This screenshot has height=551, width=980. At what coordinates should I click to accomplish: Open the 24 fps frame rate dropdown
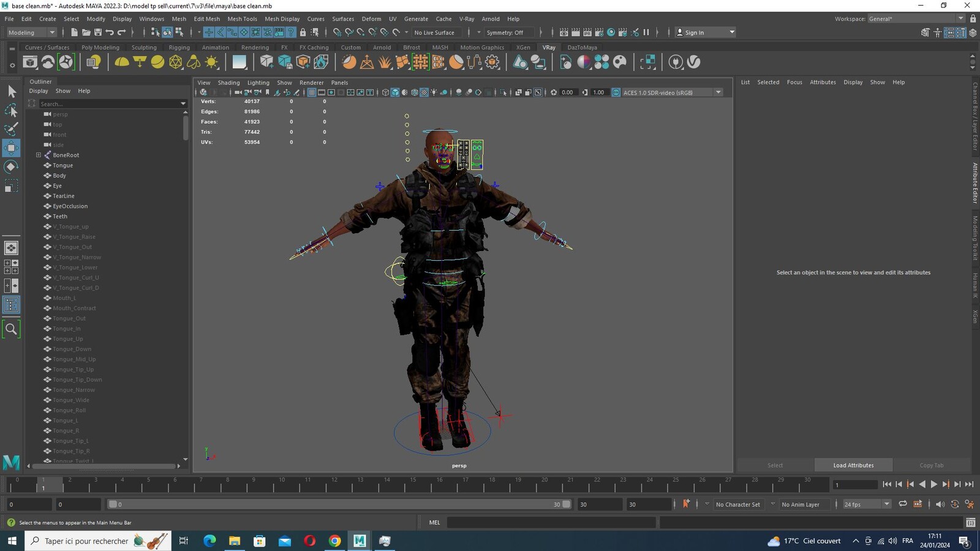tap(867, 504)
